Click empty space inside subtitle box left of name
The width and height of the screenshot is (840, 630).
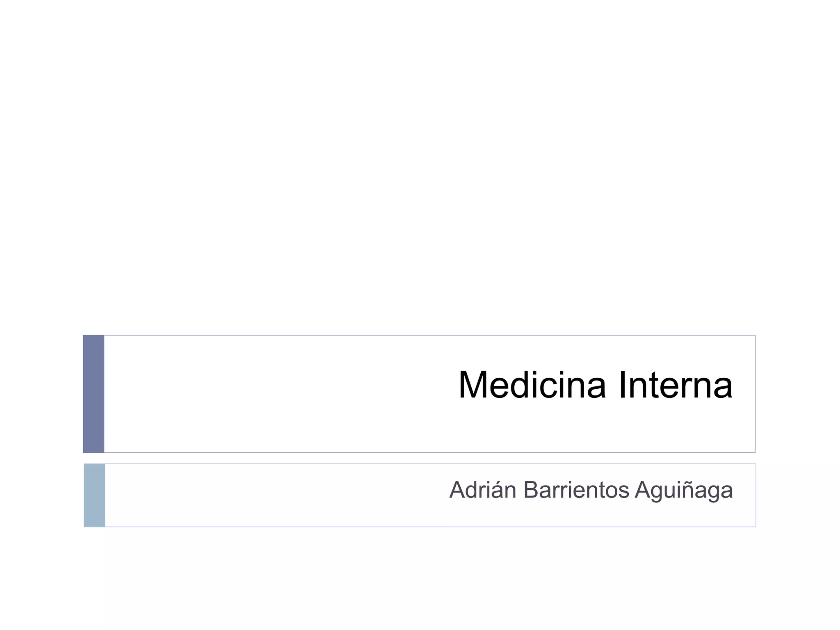[x=267, y=495]
